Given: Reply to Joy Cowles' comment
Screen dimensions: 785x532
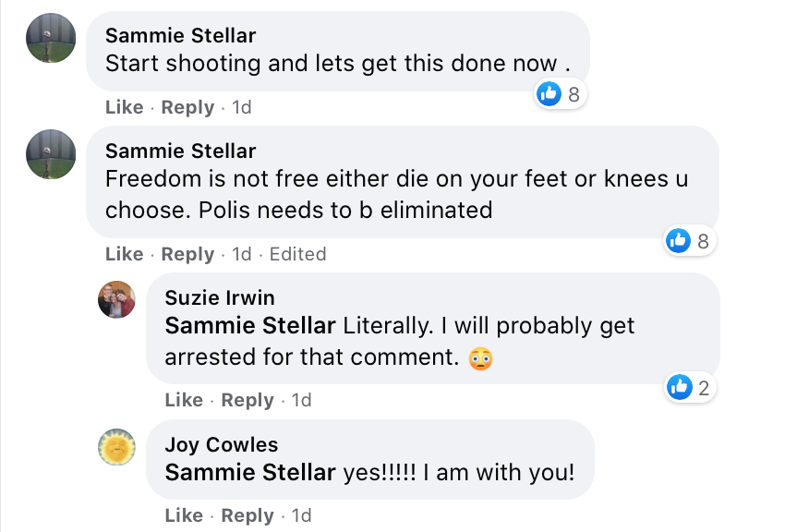Looking at the screenshot, I should [x=248, y=515].
